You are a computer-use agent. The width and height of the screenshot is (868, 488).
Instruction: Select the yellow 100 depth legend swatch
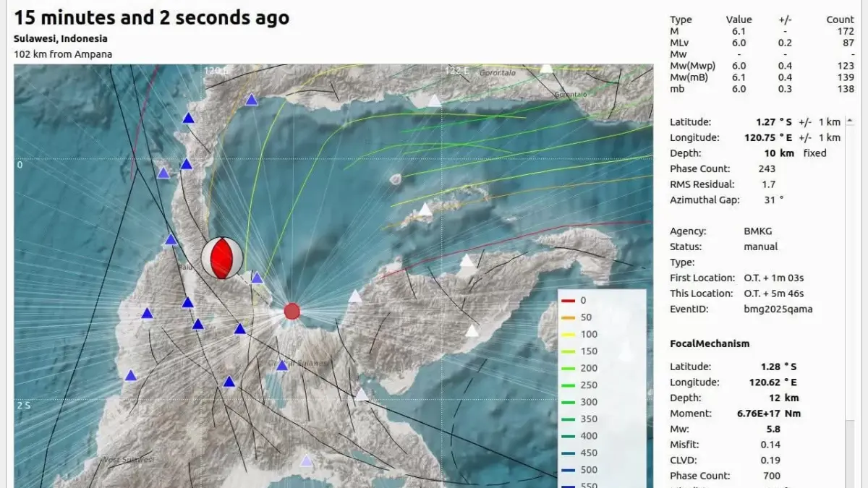coord(568,334)
